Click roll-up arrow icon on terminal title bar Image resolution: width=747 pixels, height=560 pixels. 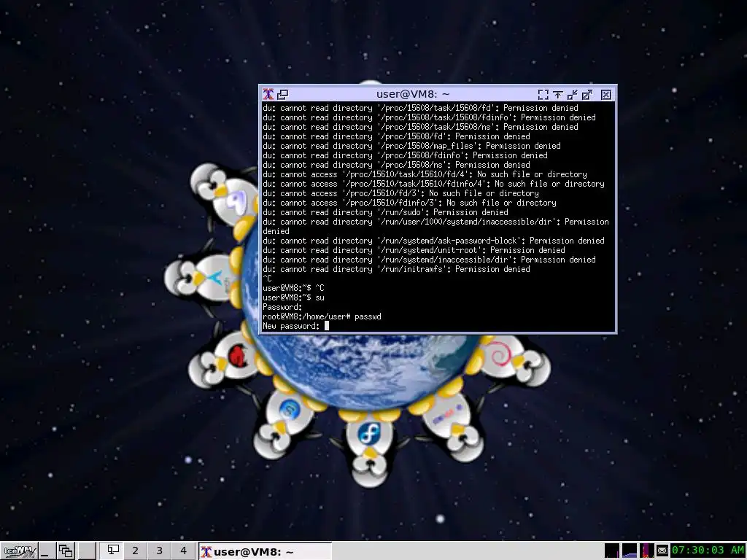click(558, 95)
